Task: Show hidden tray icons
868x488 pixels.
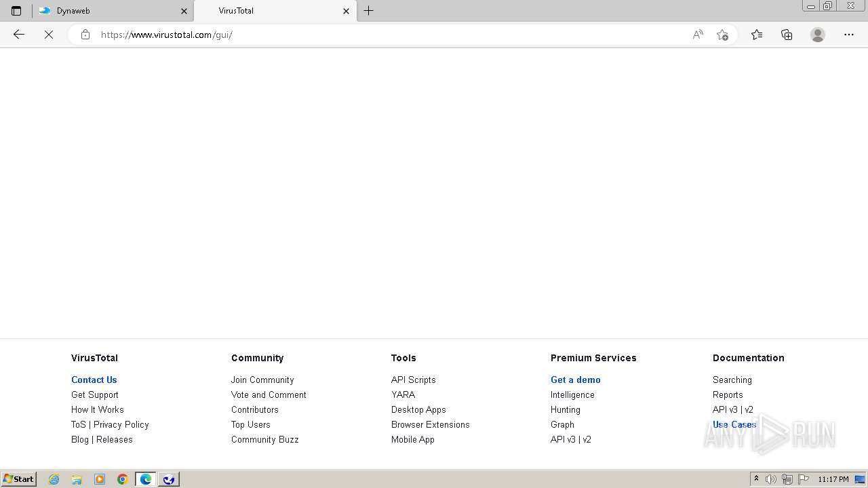Action: coord(756,479)
